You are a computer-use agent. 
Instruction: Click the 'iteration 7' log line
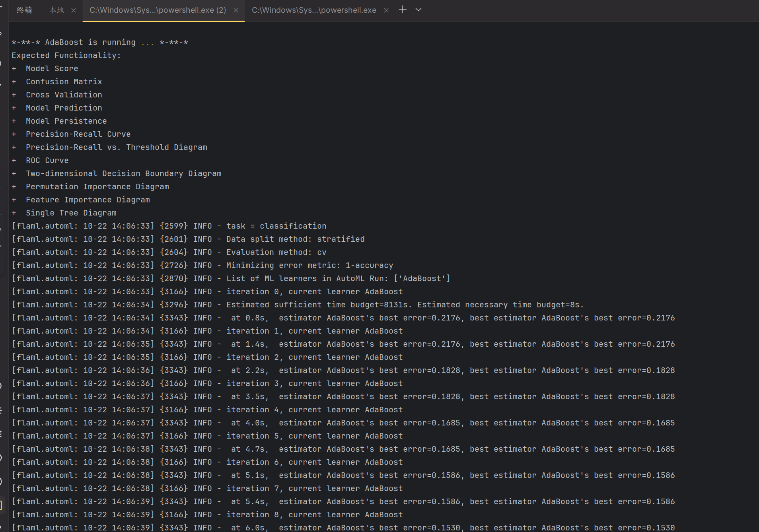pyautogui.click(x=207, y=488)
